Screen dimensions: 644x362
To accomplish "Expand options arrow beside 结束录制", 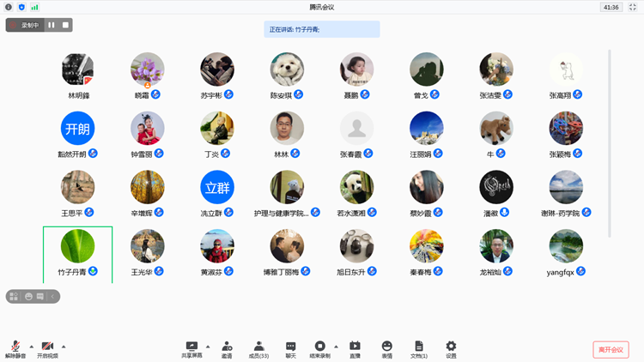I will point(336,346).
